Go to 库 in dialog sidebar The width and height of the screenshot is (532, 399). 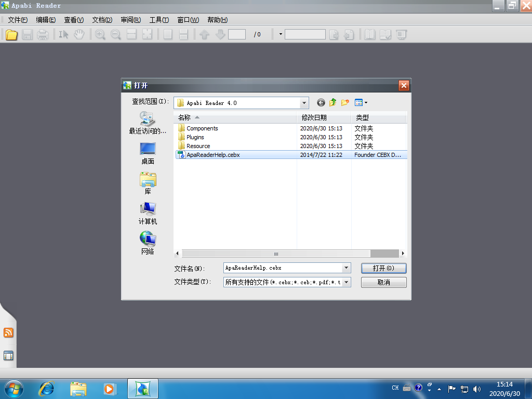(x=148, y=183)
